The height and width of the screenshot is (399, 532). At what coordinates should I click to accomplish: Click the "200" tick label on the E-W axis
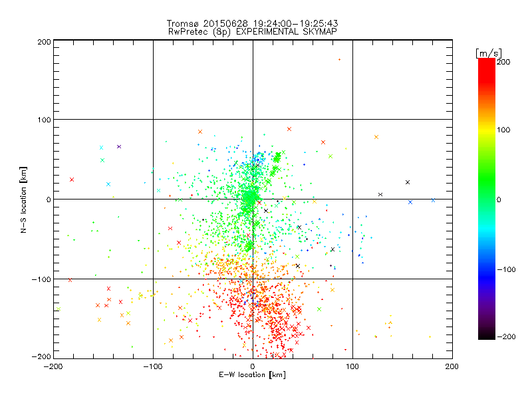coord(452,366)
